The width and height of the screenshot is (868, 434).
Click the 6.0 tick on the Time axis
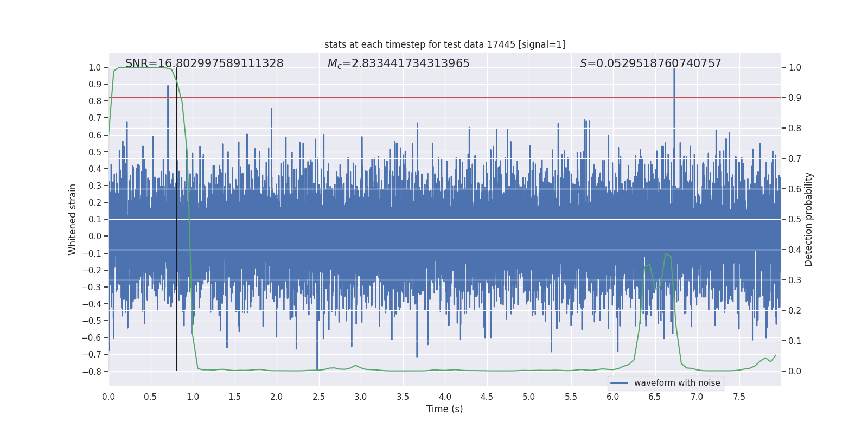pyautogui.click(x=613, y=397)
